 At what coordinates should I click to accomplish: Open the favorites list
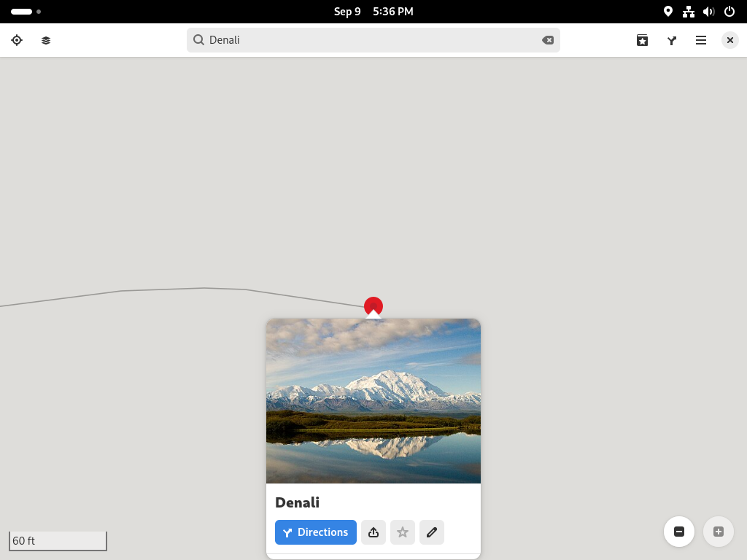(x=642, y=40)
